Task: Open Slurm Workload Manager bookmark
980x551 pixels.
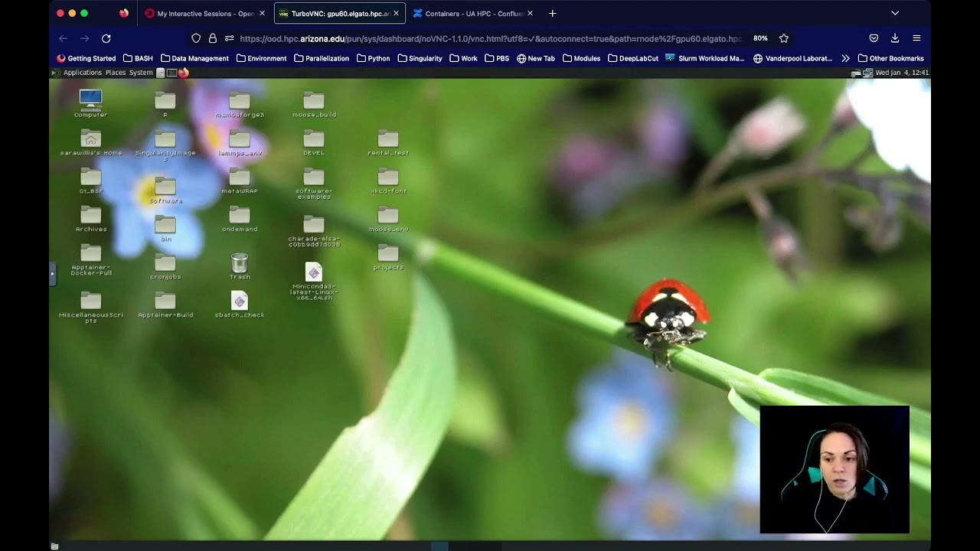Action: click(x=704, y=58)
